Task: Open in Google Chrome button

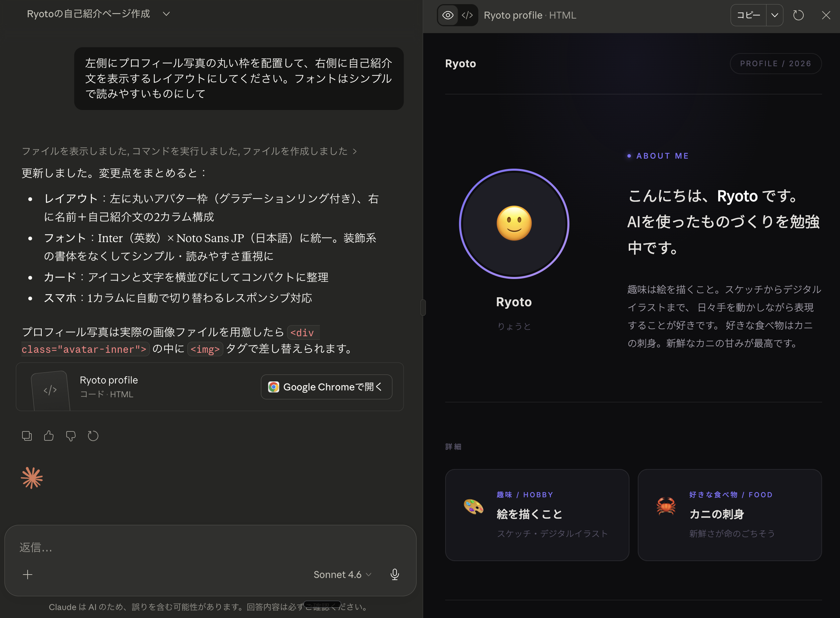Action: point(326,387)
